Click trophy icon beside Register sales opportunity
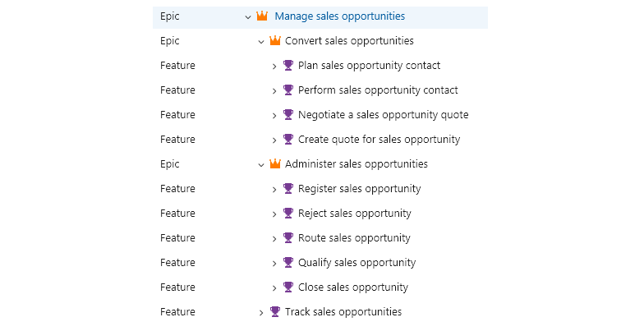The height and width of the screenshot is (331, 644). [288, 189]
